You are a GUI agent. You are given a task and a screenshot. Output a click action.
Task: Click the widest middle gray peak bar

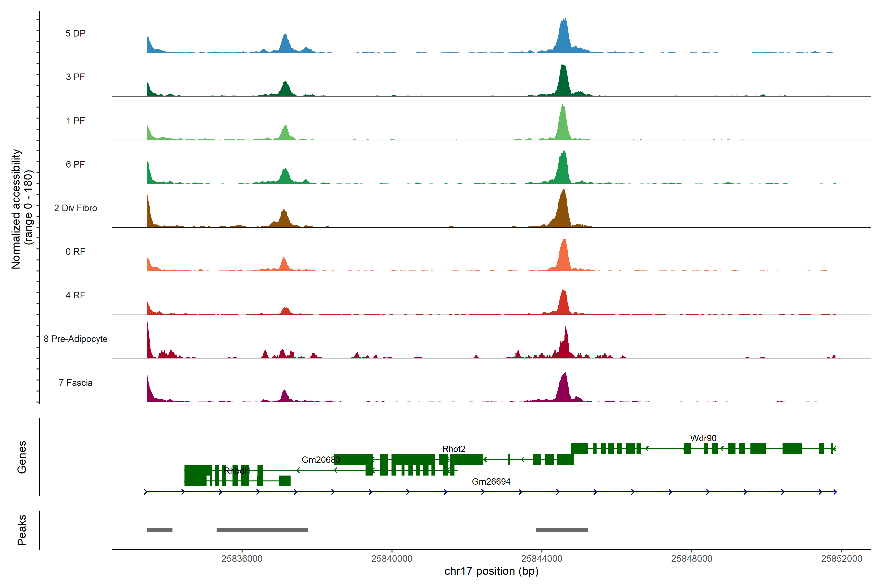pyautogui.click(x=262, y=530)
